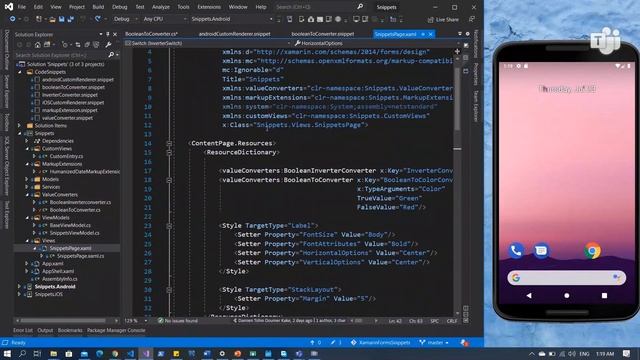Screen dimensions: 640x360
Task: Select SnippetsViewModel.cs in Solution Explorer
Action: tap(74, 233)
